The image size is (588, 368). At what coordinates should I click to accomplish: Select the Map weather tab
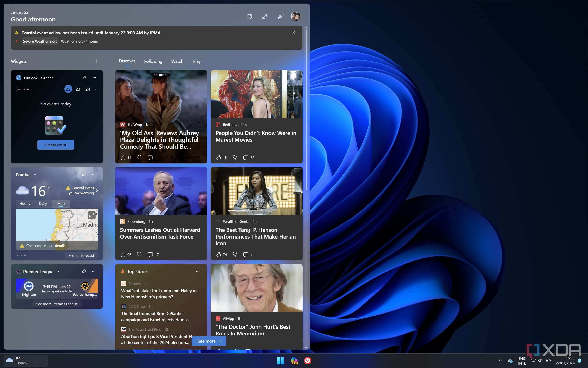(61, 203)
